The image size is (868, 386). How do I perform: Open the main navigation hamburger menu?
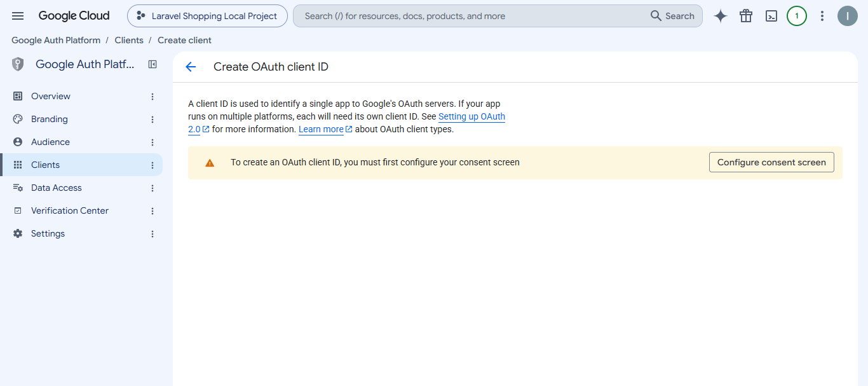(x=18, y=16)
